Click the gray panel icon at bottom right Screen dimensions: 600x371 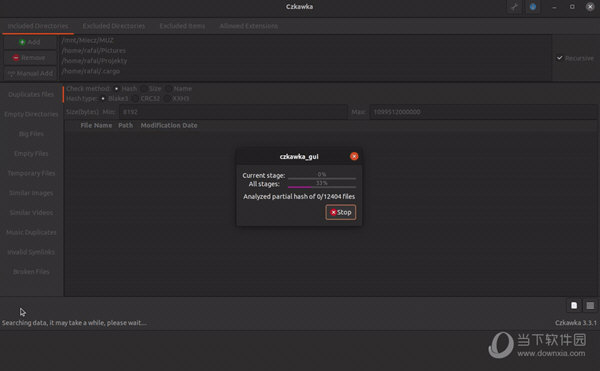point(590,305)
